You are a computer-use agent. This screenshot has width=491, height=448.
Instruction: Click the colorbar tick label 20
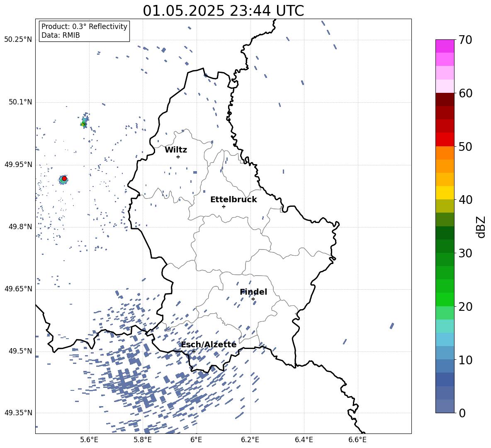(x=465, y=307)
